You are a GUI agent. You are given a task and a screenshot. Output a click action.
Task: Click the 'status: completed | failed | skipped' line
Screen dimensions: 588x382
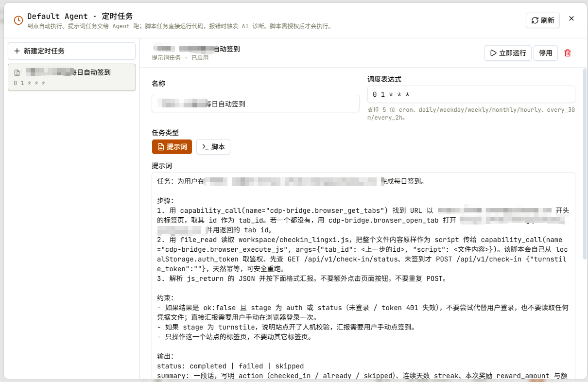click(x=230, y=366)
